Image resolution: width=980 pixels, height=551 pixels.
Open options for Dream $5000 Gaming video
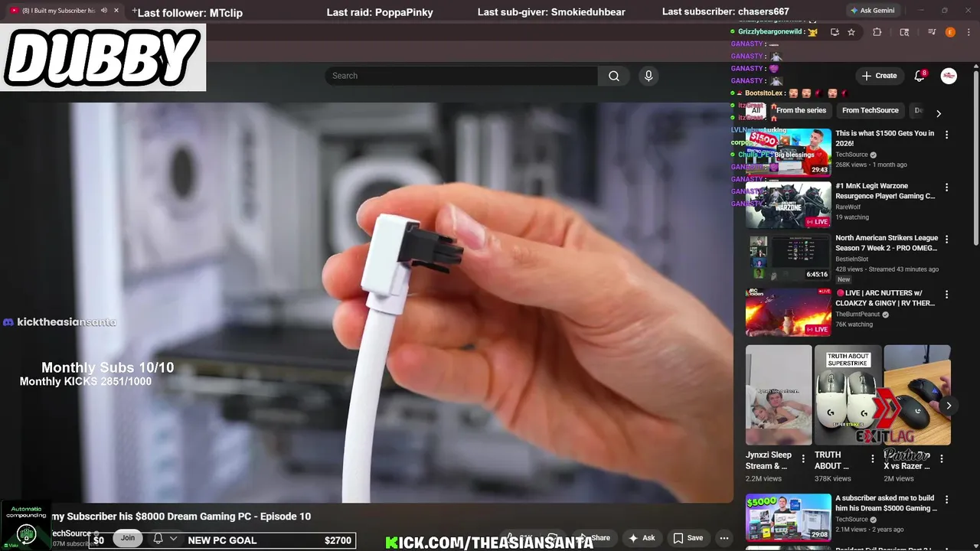tap(946, 500)
